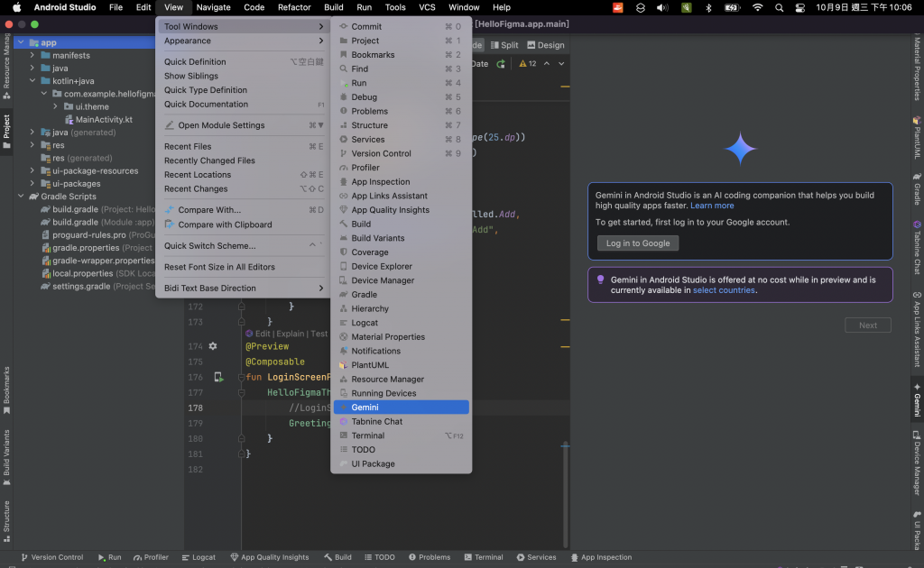Viewport: 924px width, 568px height.
Task: Toggle Build Variants side tab on left
Action: pyautogui.click(x=6, y=457)
